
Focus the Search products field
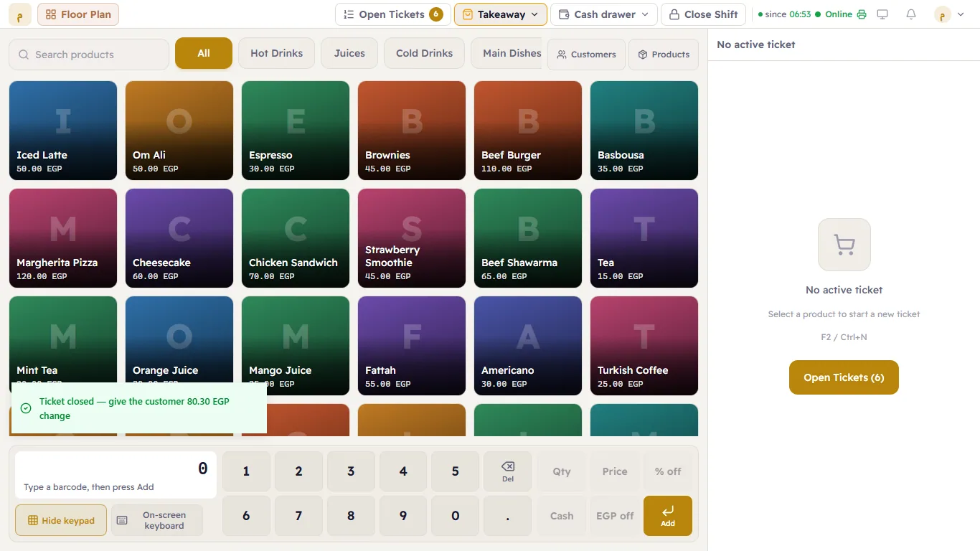89,55
